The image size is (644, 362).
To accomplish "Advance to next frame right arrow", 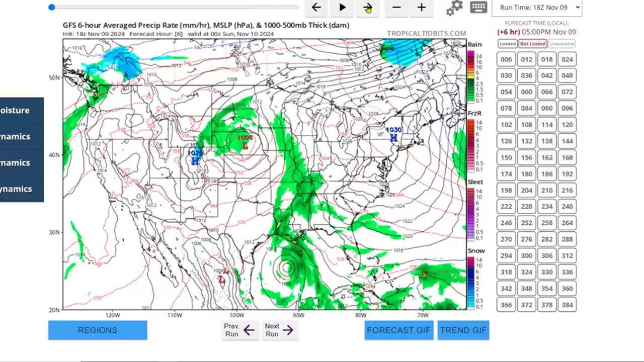I will (368, 8).
